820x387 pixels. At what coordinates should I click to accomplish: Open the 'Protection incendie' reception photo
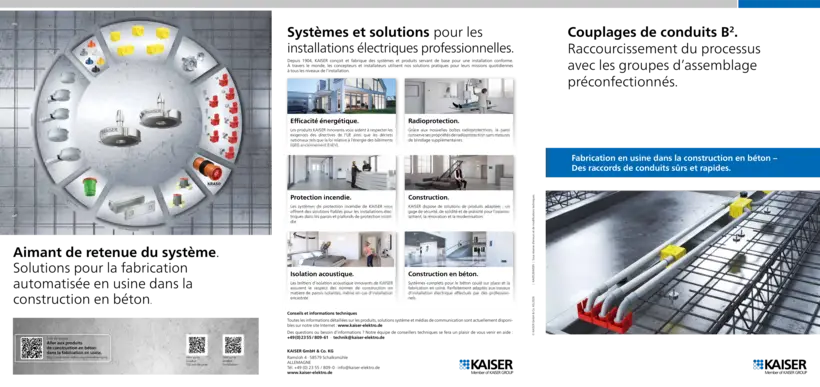pos(341,172)
